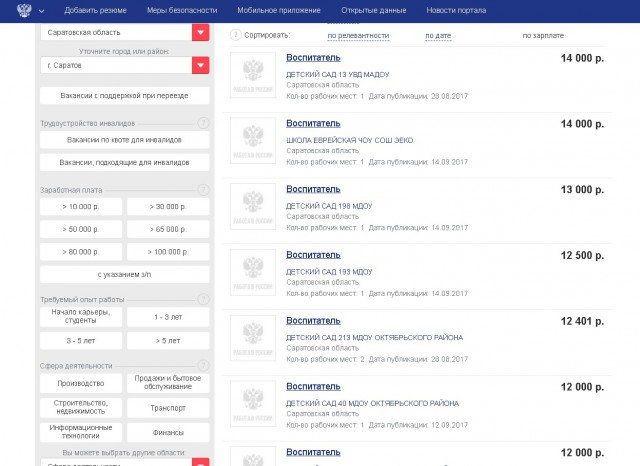This screenshot has height=466, width=640.
Task: Enable the 'с указанием з/п' filter
Action: point(124,275)
